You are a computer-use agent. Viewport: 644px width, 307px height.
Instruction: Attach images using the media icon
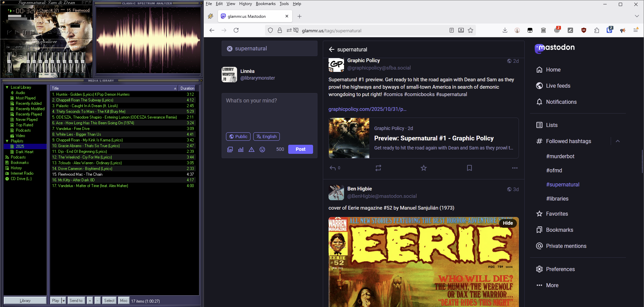coord(230,149)
